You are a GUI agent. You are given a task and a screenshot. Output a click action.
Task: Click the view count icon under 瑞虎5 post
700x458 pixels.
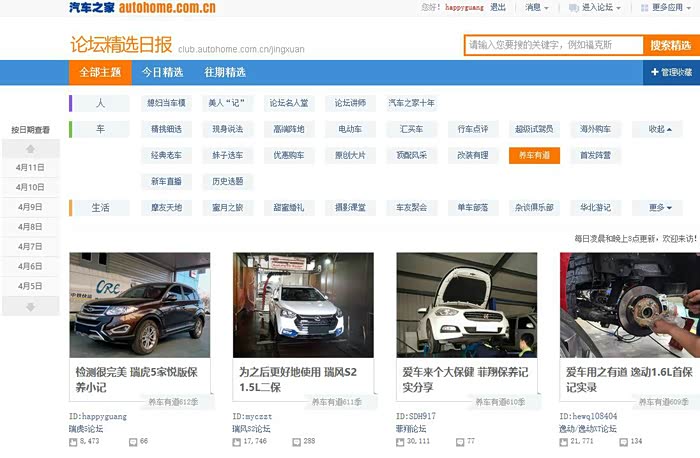(73, 441)
